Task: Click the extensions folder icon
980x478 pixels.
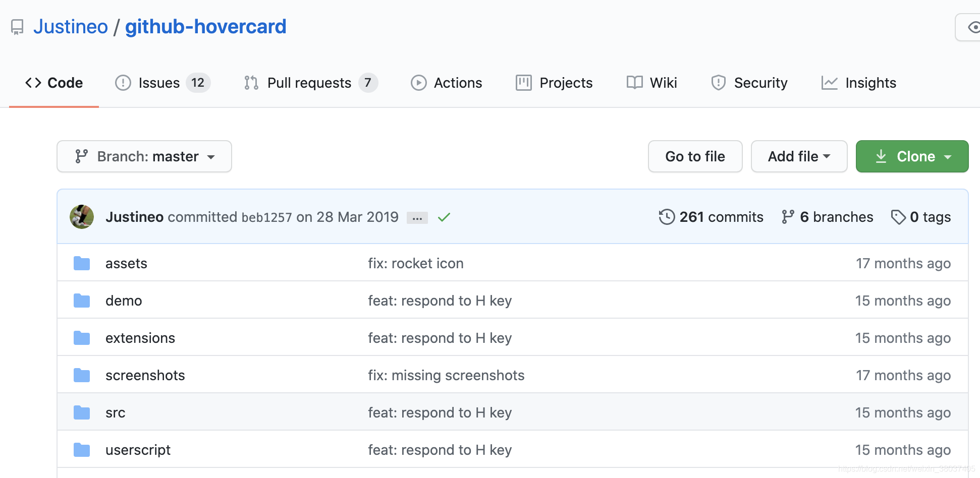Action: tap(82, 338)
